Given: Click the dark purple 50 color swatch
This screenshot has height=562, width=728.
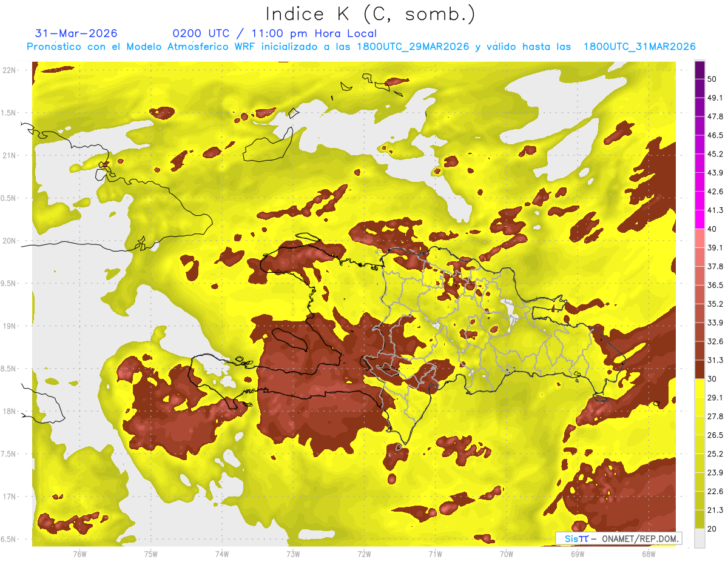Looking at the screenshot, I should point(699,70).
